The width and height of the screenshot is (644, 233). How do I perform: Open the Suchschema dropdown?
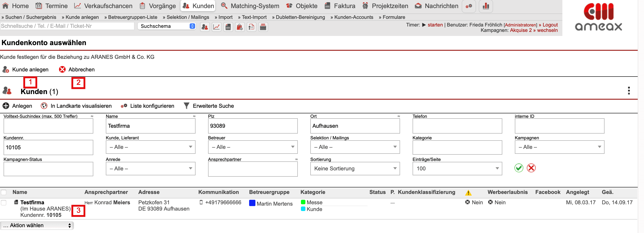coord(167,26)
